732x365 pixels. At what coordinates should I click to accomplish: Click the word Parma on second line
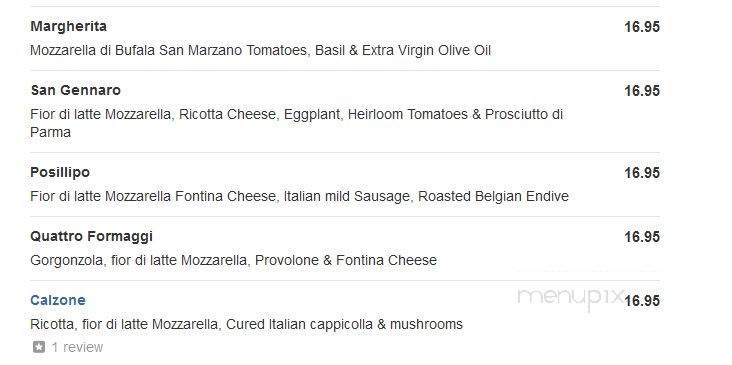50,133
